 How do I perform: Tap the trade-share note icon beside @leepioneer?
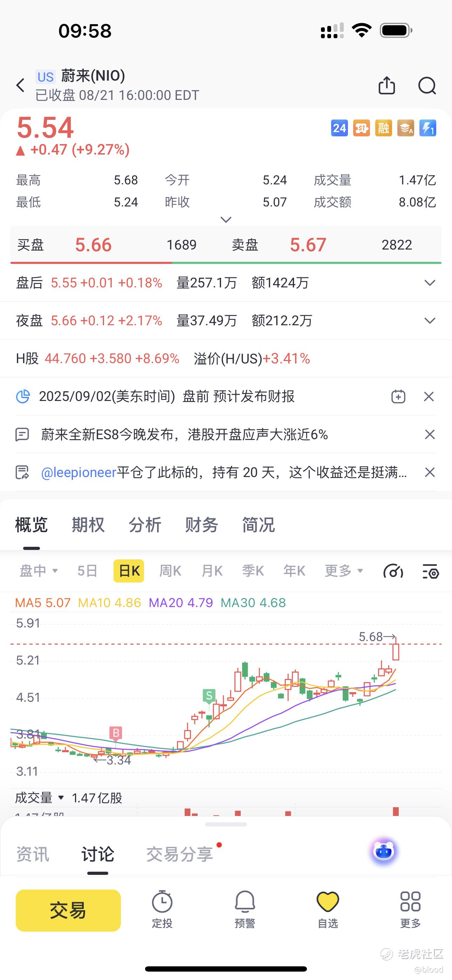pos(22,472)
